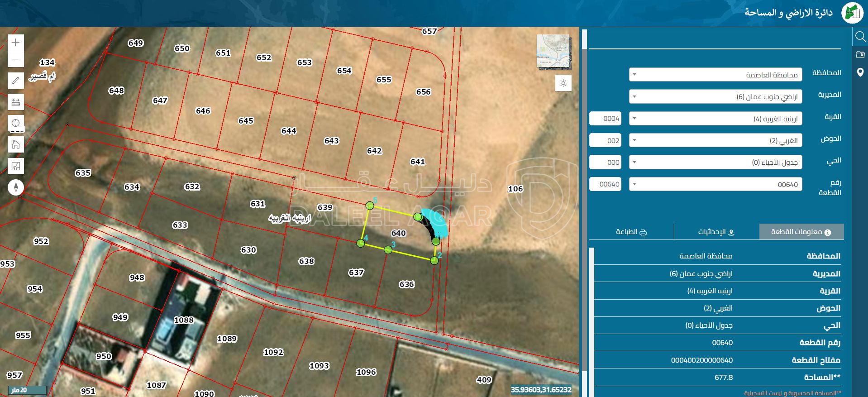868x397 pixels.
Task: Switch to the parcel information tab (معلومات القطعة)
Action: pos(801,232)
